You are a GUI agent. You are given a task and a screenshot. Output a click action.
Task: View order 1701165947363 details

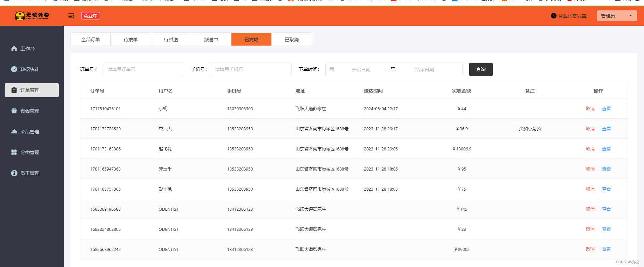[606, 169]
